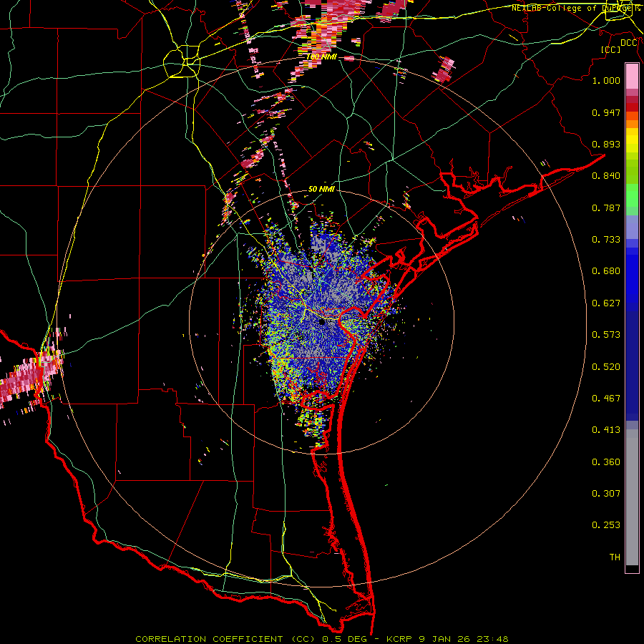Image resolution: width=644 pixels, height=644 pixels.
Task: Select the yellow color bar swatch
Action: click(x=632, y=140)
